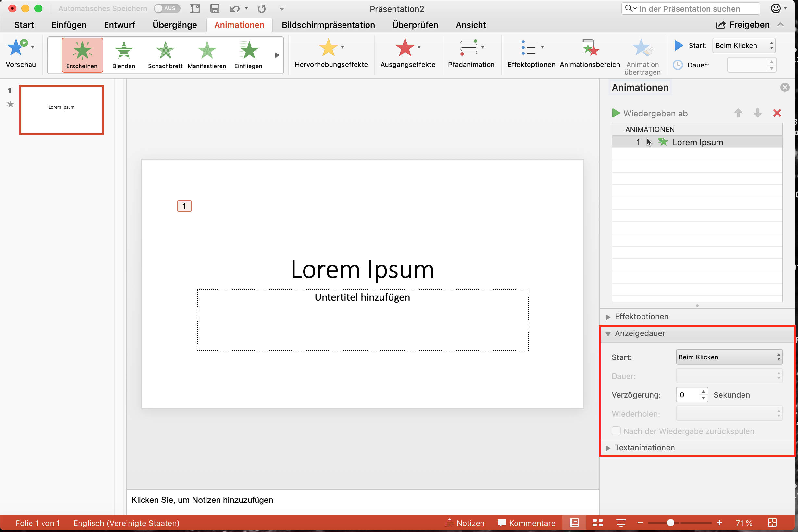The width and height of the screenshot is (798, 532).
Task: Open the Einfügen tab
Action: [x=69, y=25]
